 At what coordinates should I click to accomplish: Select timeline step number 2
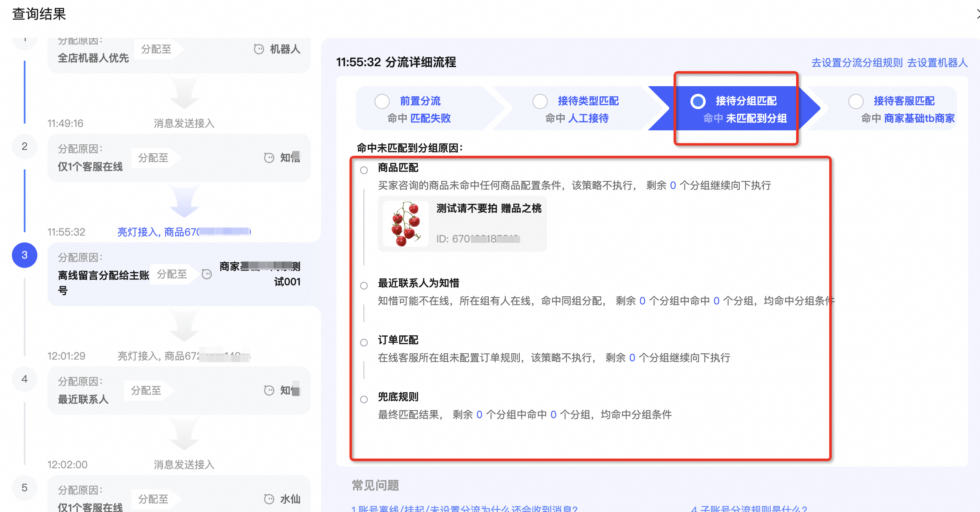[25, 146]
